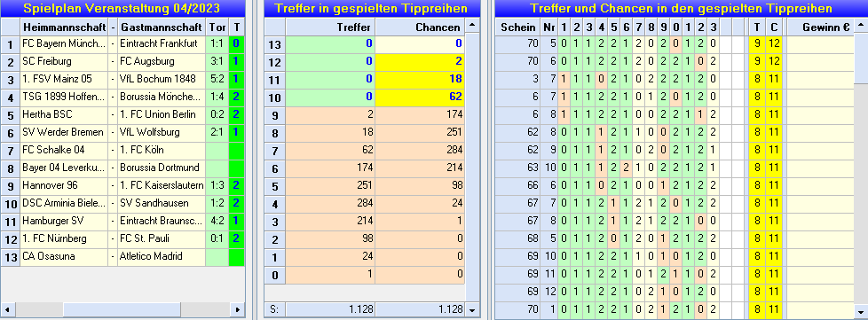Screen dimensions: 868x320
Task: Select the Treffer column header
Action: (330, 27)
